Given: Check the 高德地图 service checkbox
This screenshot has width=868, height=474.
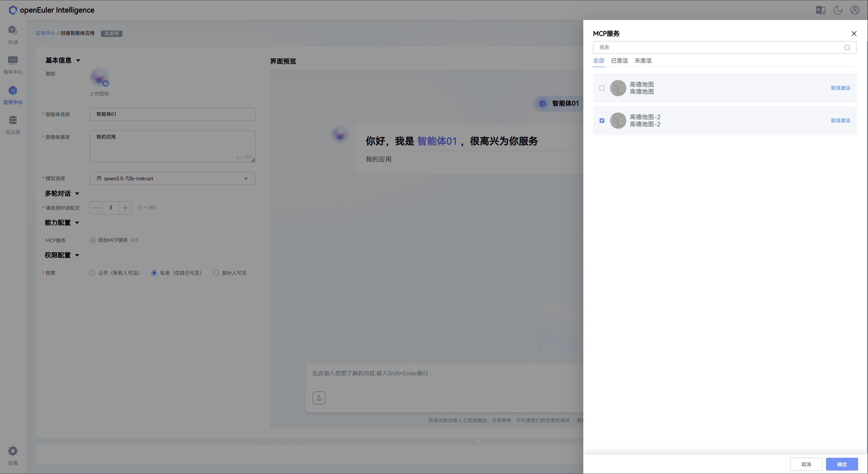Looking at the screenshot, I should click(602, 88).
